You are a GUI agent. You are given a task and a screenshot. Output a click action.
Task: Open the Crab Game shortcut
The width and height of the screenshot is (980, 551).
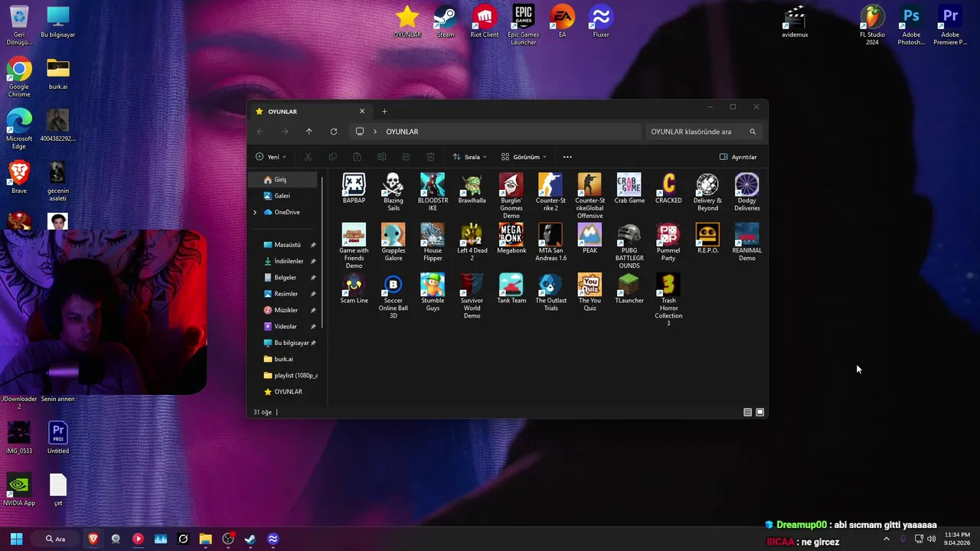[629, 188]
